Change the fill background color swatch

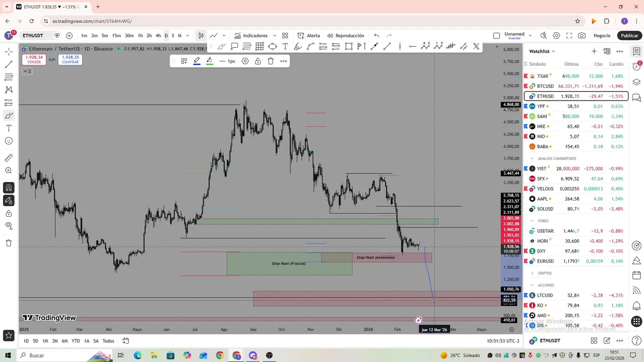pos(209,61)
